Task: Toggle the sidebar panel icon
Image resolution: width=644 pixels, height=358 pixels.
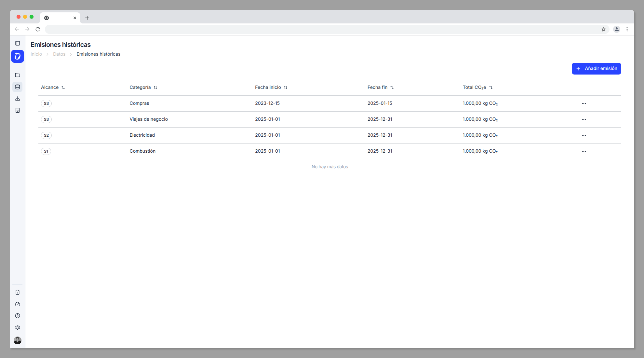Action: click(x=18, y=43)
